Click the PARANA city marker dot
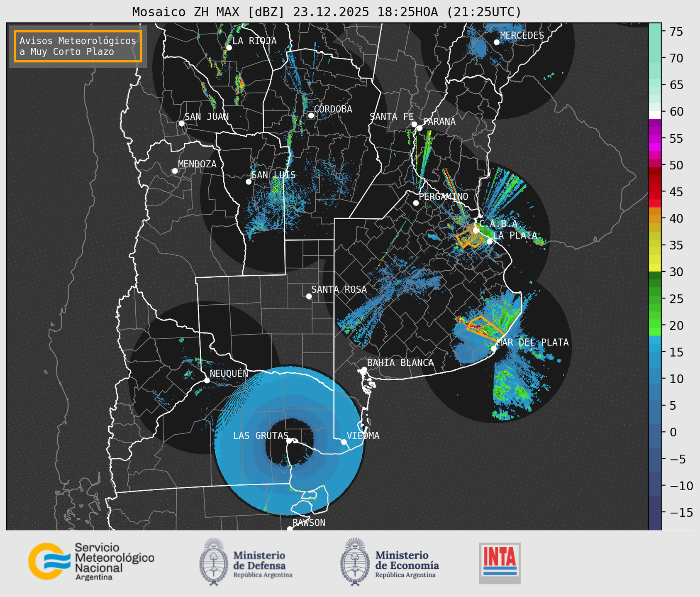Viewport: 700px width, 597px height. (x=420, y=128)
